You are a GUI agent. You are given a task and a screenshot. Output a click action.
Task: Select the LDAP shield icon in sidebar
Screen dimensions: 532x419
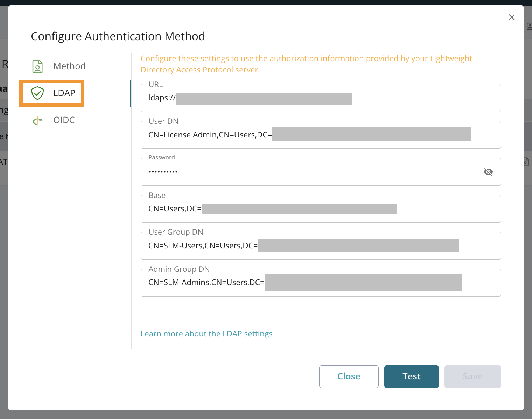click(x=37, y=93)
